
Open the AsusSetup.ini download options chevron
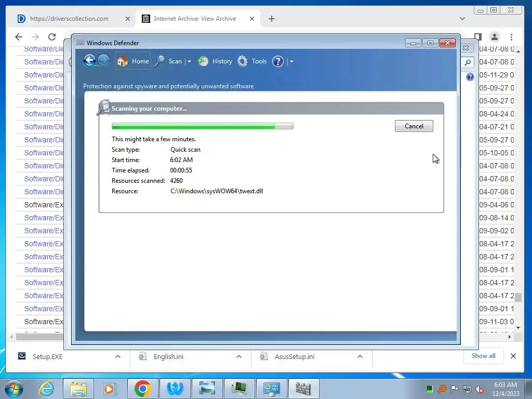pos(360,356)
